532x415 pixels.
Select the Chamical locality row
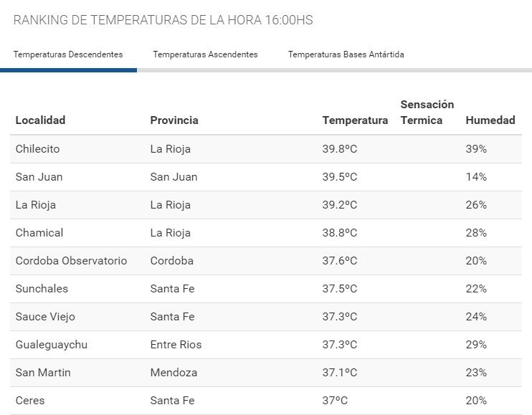39,233
